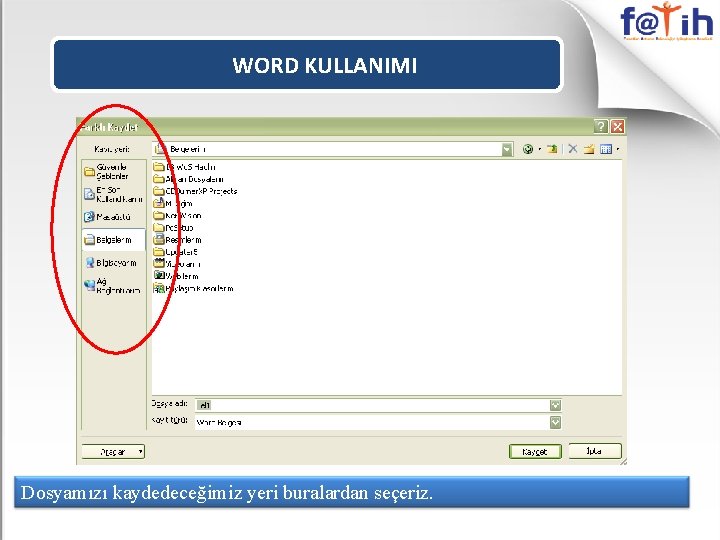Click the Help question mark button

pos(601,126)
